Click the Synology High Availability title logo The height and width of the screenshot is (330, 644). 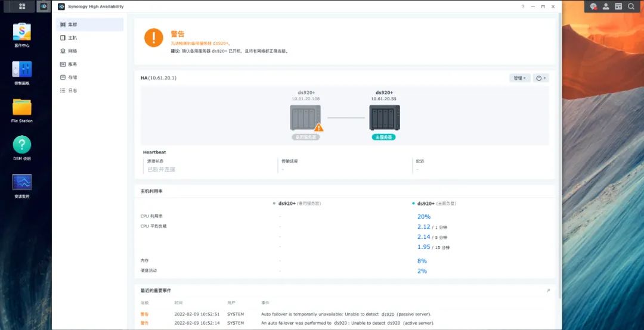[x=61, y=7]
